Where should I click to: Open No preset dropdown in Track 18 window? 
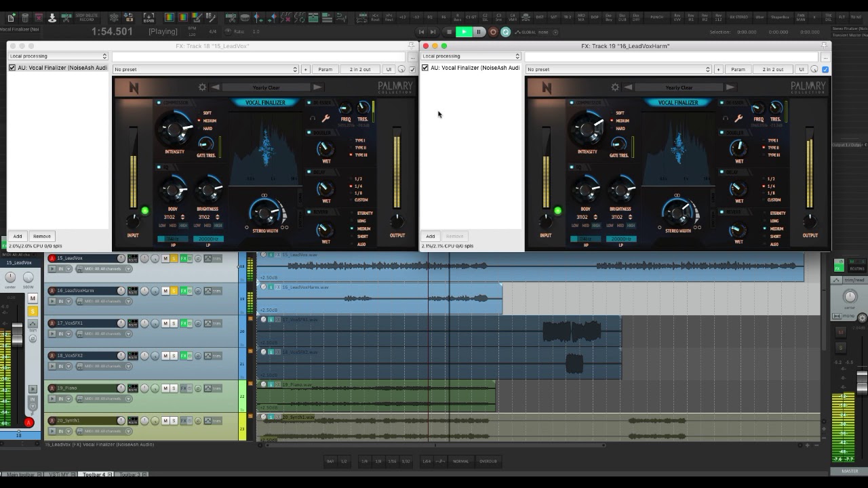(x=205, y=69)
